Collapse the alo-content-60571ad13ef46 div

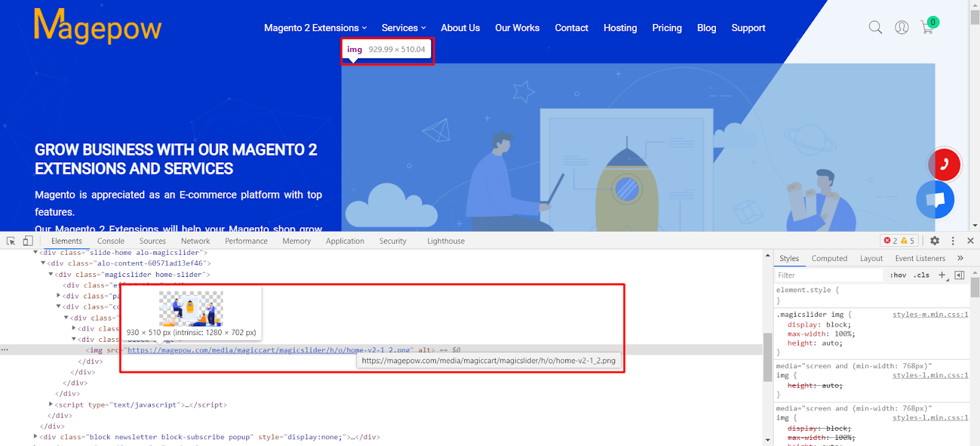click(x=43, y=263)
